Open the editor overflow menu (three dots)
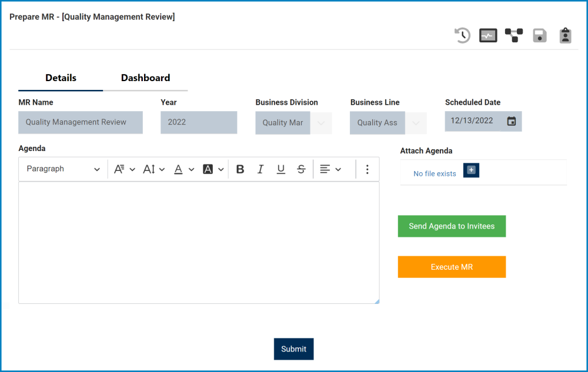The width and height of the screenshot is (588, 372). click(367, 169)
